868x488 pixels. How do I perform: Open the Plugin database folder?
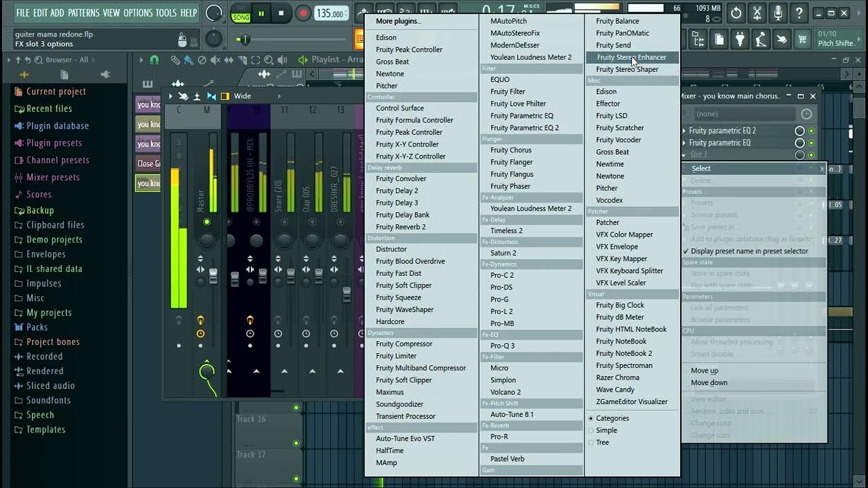[x=58, y=125]
